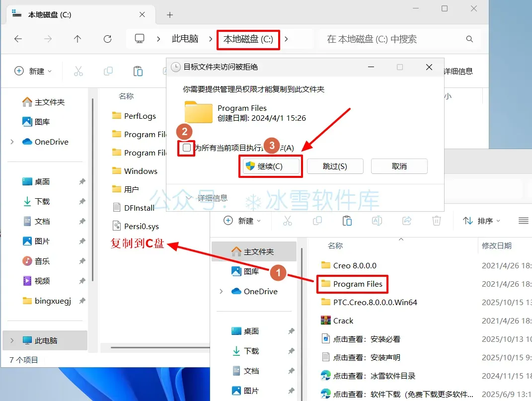Viewport: 532px width, 401px height.
Task: Select Windows folder in C: drive
Action: tap(135, 171)
